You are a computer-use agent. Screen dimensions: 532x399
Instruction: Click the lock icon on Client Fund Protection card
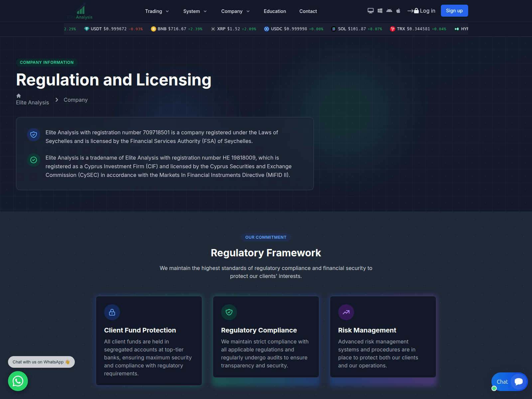[112, 312]
